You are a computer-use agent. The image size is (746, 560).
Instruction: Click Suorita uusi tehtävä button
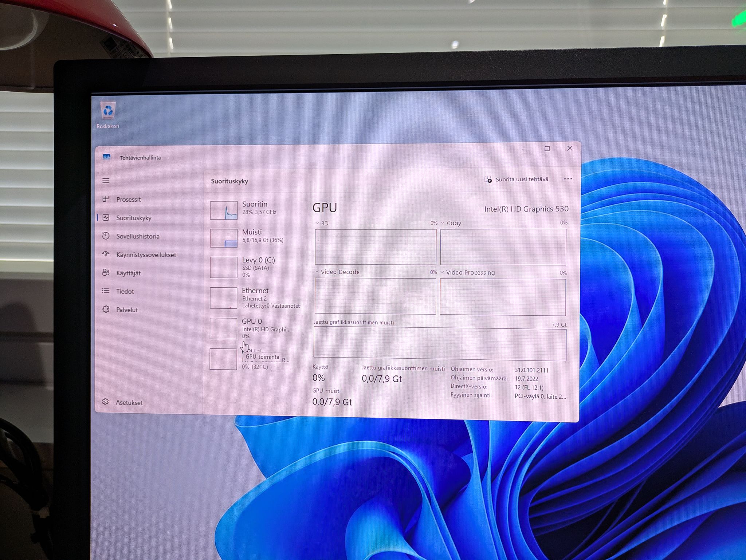516,179
